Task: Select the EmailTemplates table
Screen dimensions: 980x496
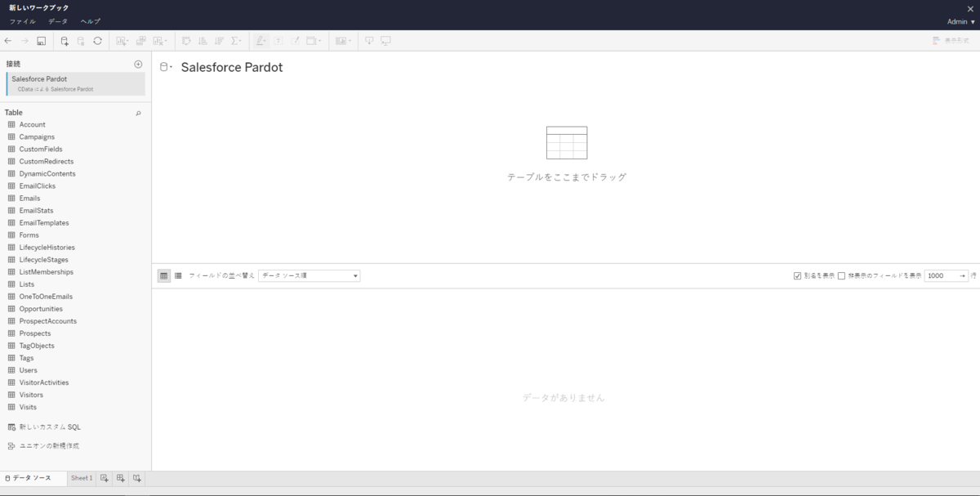Action: [x=44, y=222]
